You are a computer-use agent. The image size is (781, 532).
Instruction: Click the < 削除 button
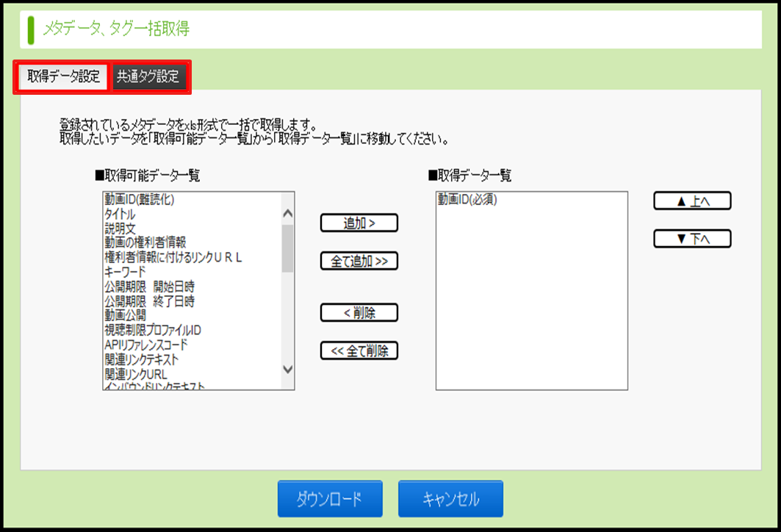pos(359,313)
